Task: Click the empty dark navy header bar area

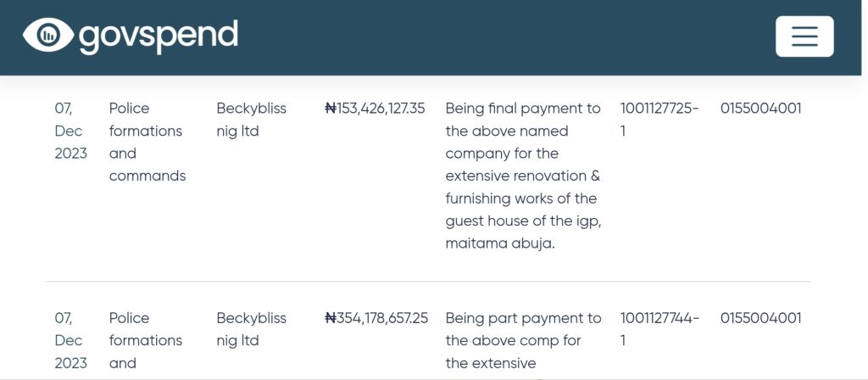Action: (509, 37)
